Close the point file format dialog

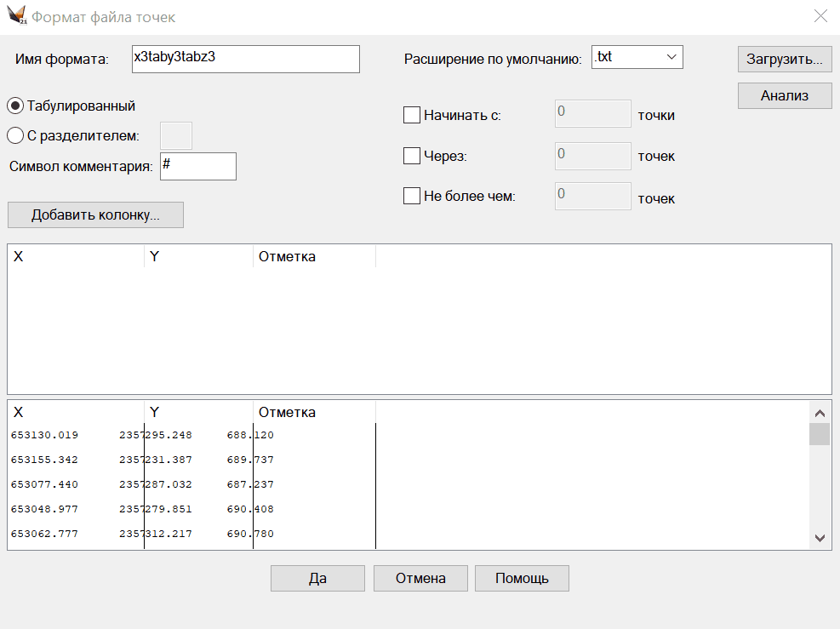pyautogui.click(x=820, y=16)
